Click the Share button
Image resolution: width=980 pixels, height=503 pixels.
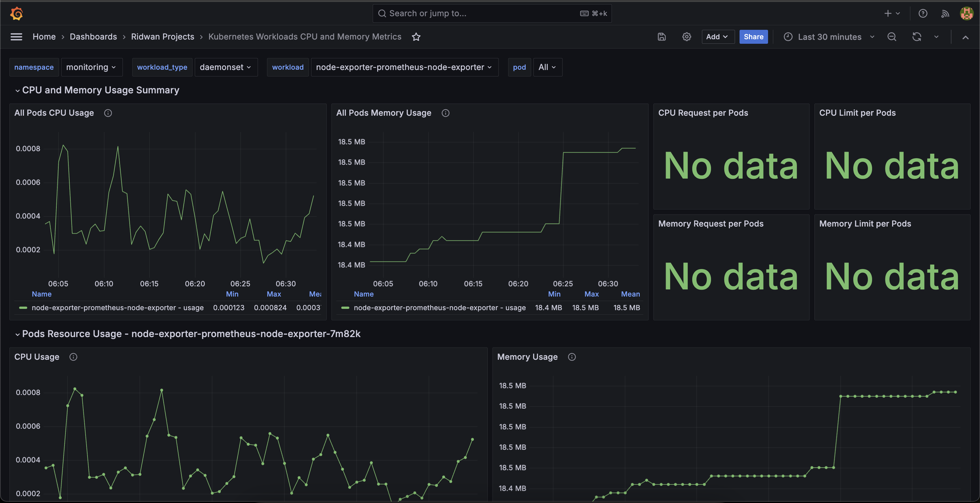click(x=753, y=37)
